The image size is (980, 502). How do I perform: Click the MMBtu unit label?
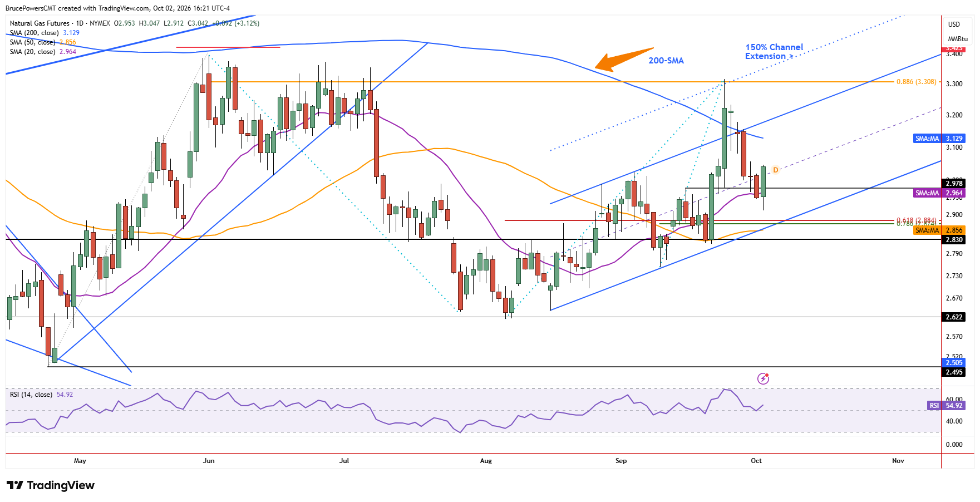958,39
